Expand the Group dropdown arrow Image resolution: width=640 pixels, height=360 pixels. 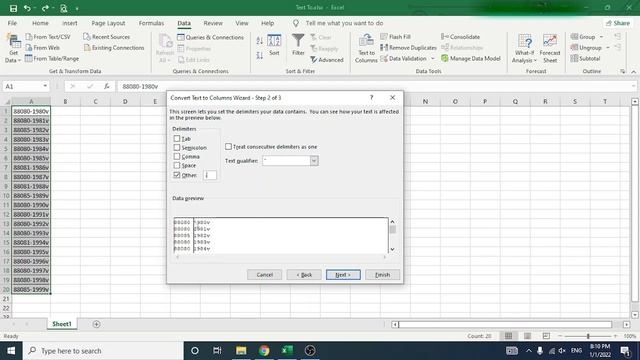pyautogui.click(x=601, y=37)
